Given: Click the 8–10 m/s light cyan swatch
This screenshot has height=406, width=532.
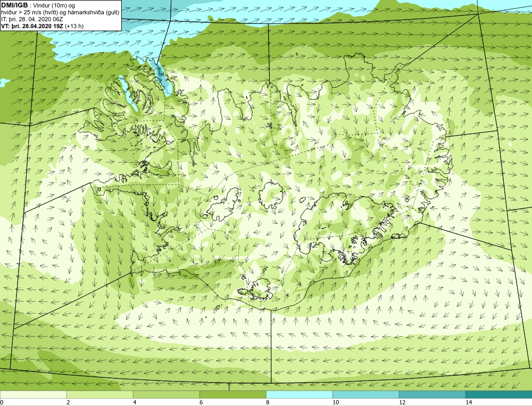Looking at the screenshot, I should [x=299, y=394].
